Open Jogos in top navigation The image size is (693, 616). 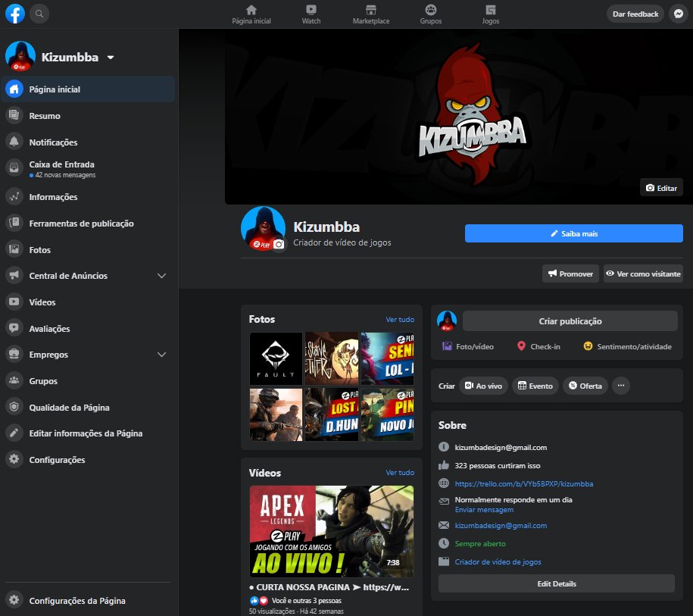click(491, 14)
